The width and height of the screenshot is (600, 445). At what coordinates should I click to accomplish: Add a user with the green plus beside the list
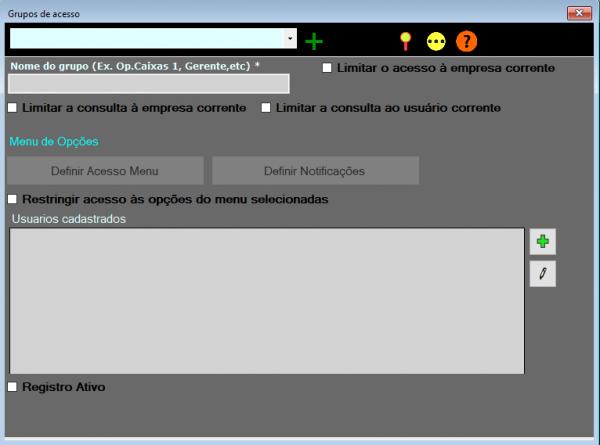click(542, 241)
